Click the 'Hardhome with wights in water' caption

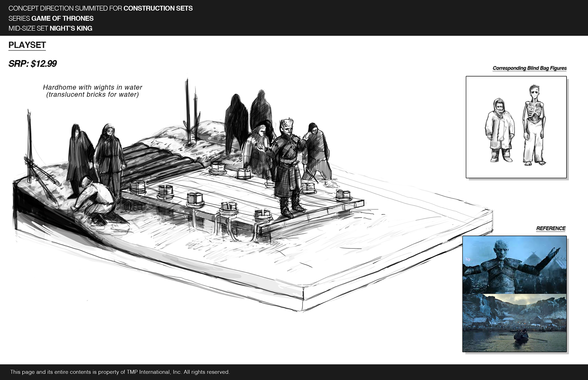[92, 87]
